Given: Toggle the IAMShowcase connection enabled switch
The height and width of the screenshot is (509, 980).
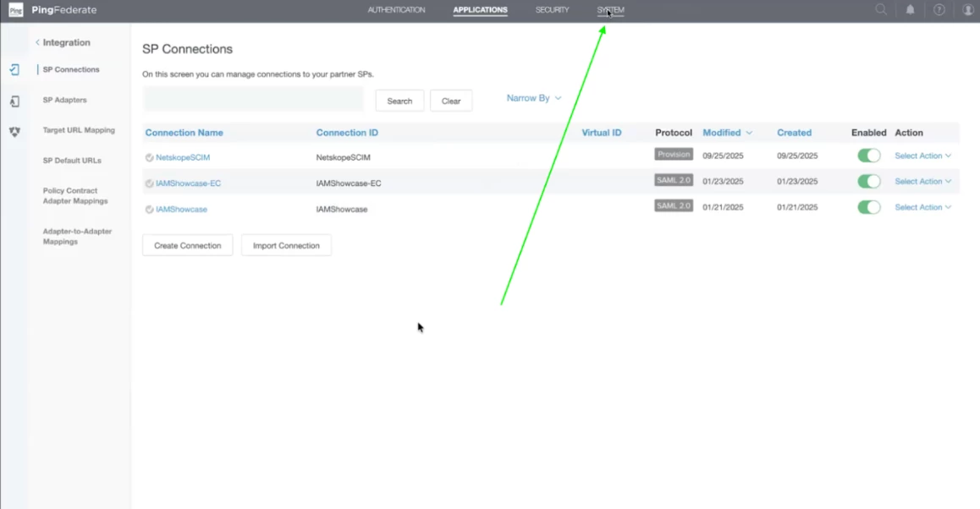Looking at the screenshot, I should pos(869,206).
